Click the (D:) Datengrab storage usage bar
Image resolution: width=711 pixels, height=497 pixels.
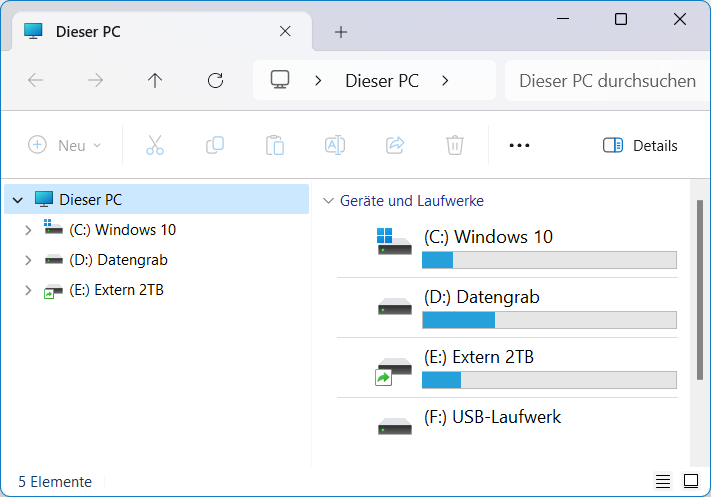[549, 320]
